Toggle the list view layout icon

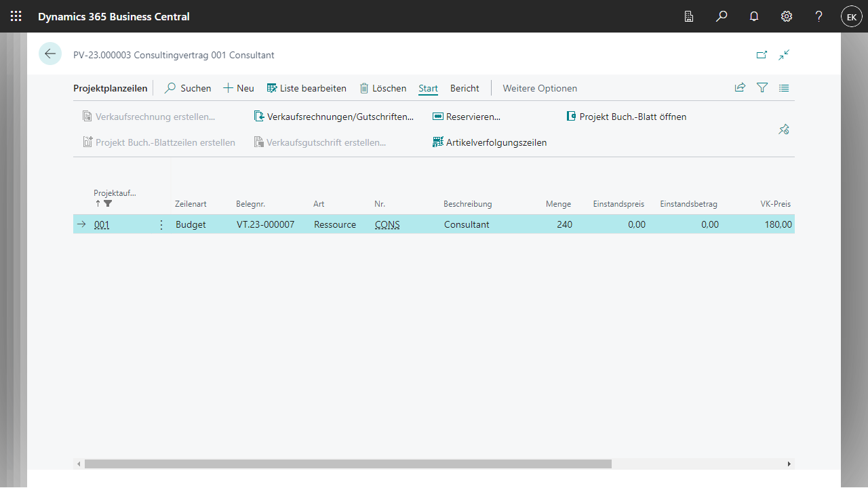point(784,88)
